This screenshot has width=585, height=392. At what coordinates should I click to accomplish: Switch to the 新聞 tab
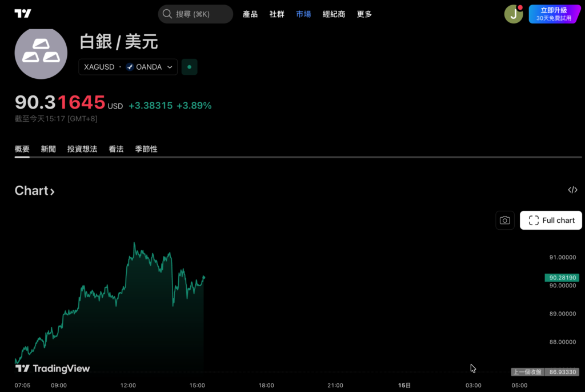(x=49, y=149)
